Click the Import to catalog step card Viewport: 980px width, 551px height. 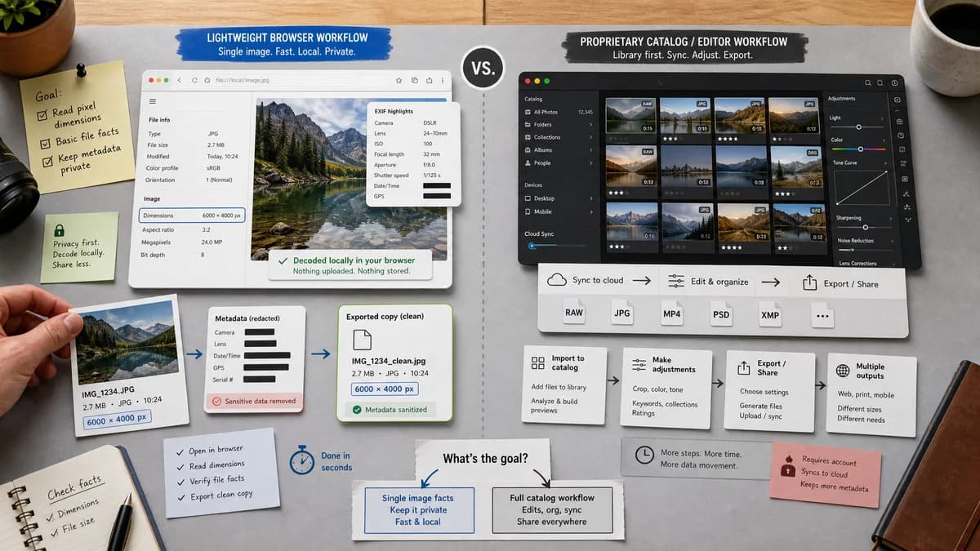pyautogui.click(x=564, y=384)
